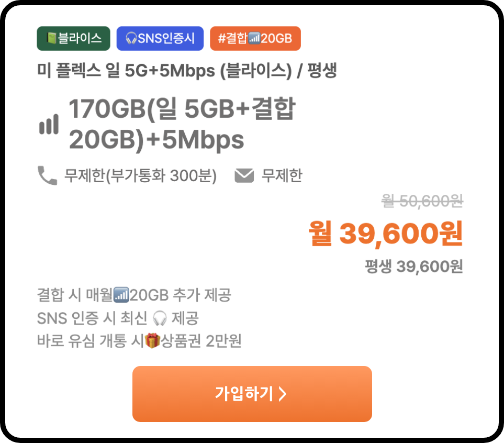Click the gift box icon before 상품권
This screenshot has width=504, height=443.
(152, 341)
